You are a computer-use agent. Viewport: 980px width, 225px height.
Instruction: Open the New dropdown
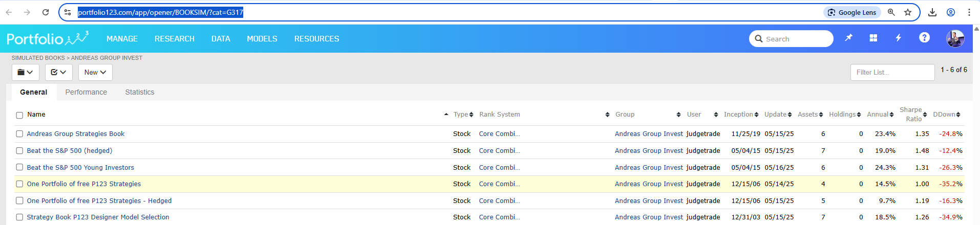click(x=95, y=72)
